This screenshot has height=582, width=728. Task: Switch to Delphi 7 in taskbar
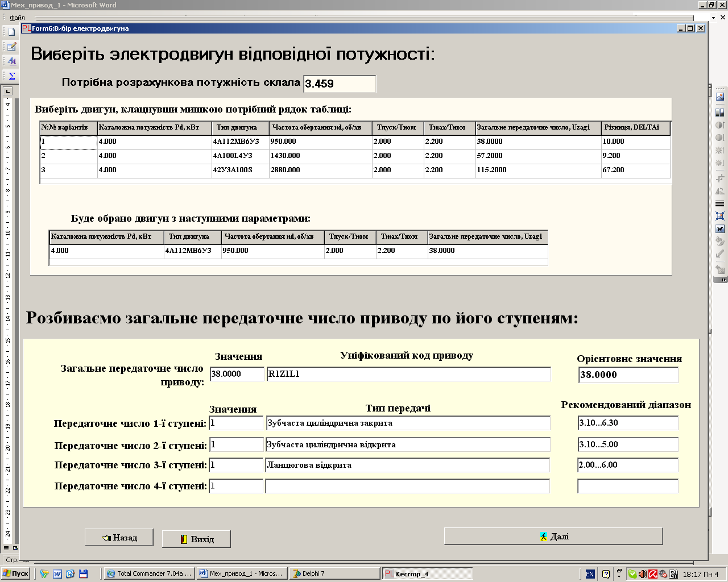tap(334, 573)
